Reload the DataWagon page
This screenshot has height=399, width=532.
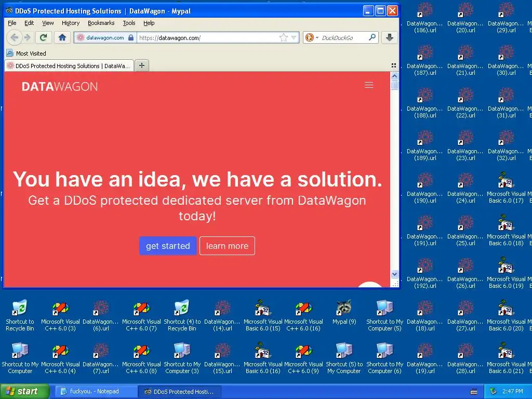(44, 37)
